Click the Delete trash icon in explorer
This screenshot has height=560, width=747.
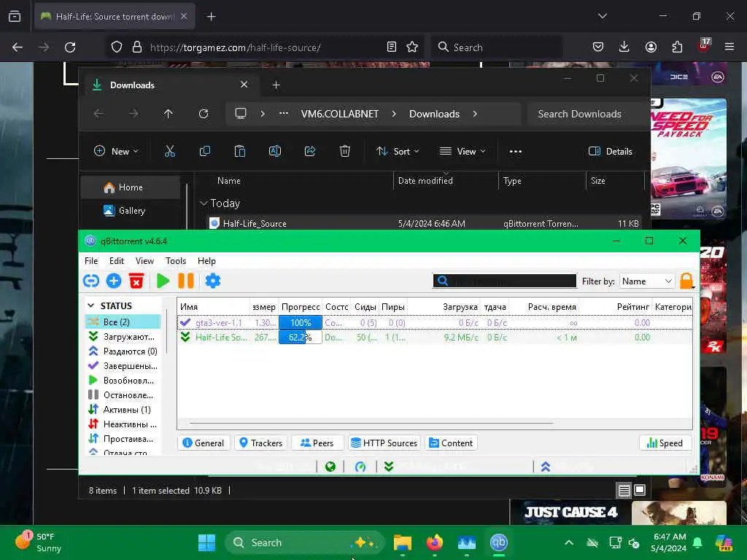pyautogui.click(x=345, y=152)
